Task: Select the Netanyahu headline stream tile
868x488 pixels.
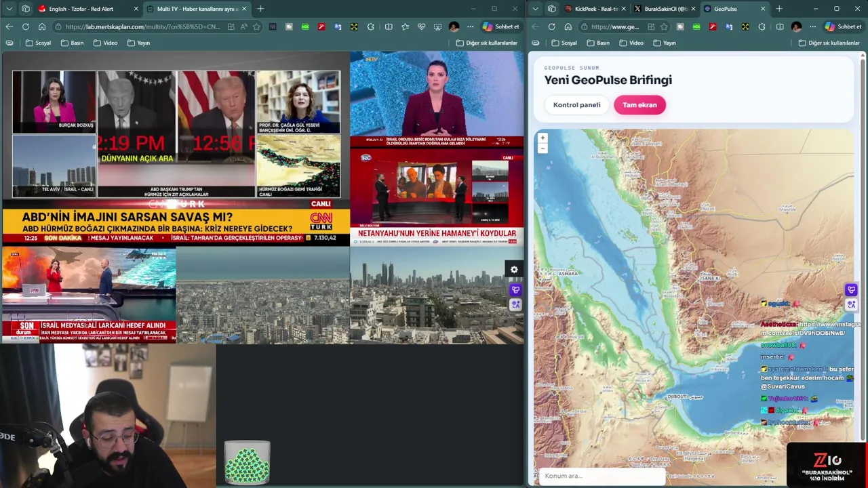Action: click(x=437, y=197)
